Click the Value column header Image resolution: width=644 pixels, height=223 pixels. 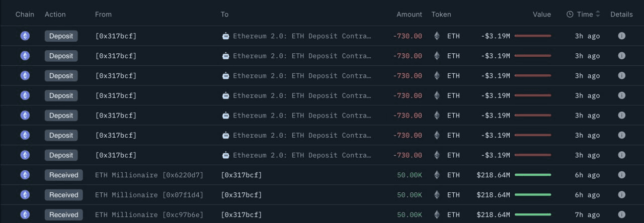click(542, 15)
